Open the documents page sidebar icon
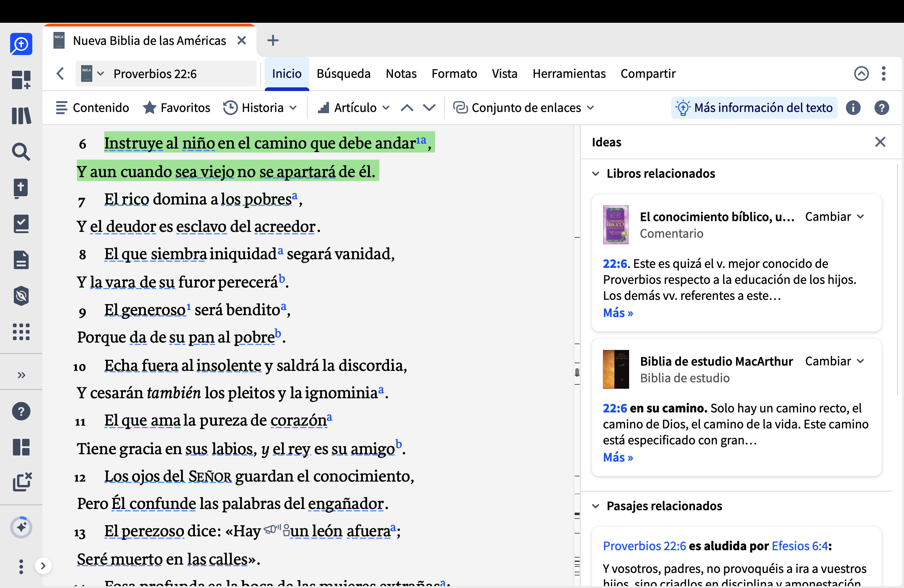 coord(21,260)
